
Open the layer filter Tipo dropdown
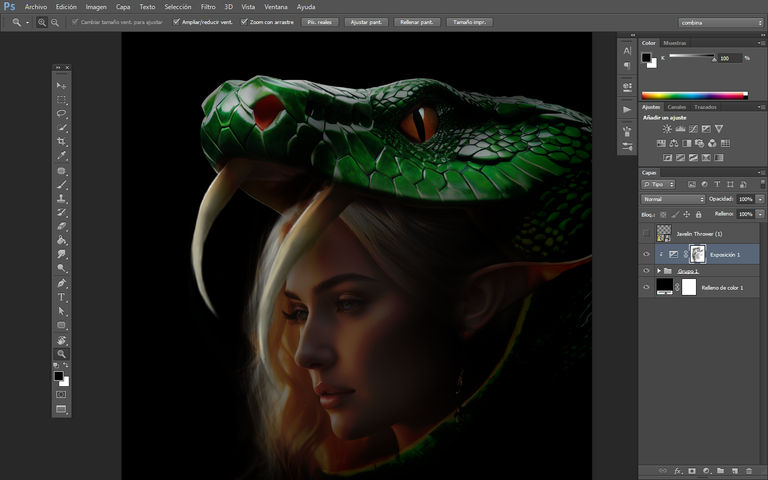(658, 184)
